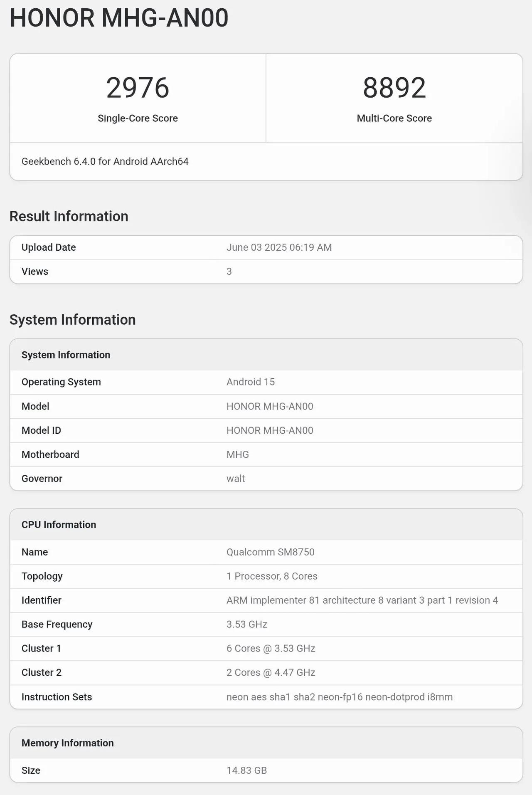Viewport: 532px width, 795px height.
Task: Select HONOR MHG-AN00 in the Model row
Action: [270, 406]
